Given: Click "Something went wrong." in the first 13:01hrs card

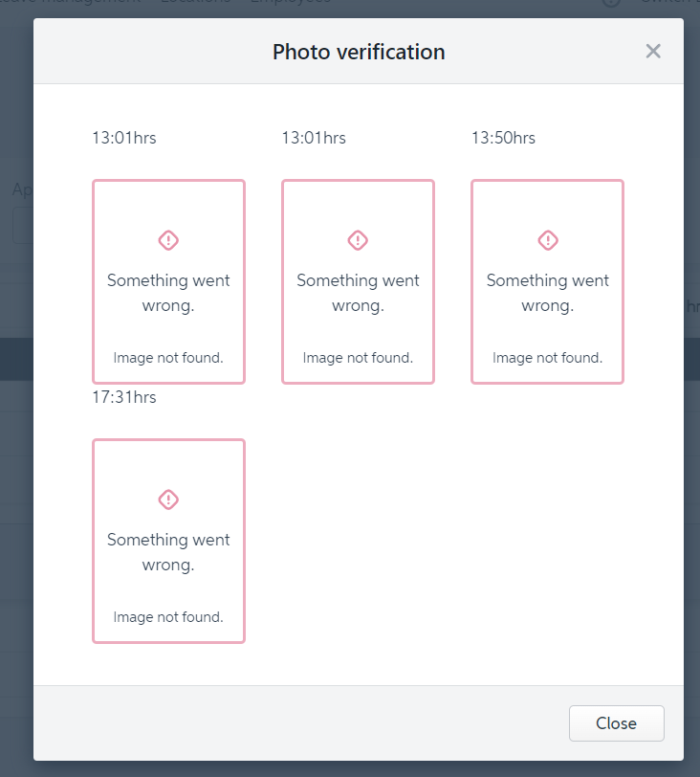Looking at the screenshot, I should pyautogui.click(x=168, y=293).
